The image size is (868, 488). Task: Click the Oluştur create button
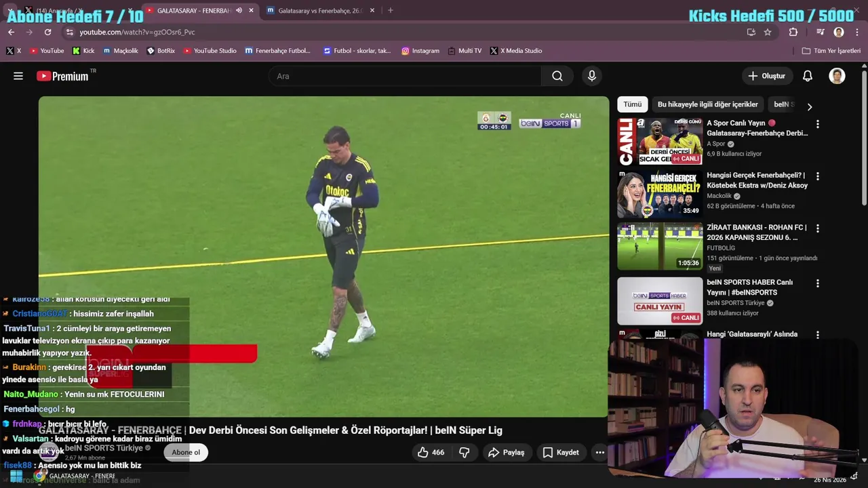click(767, 76)
